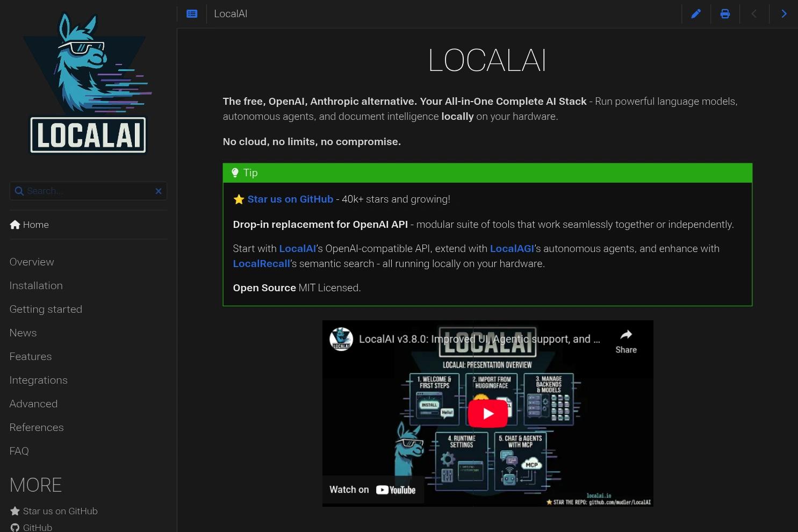Go to References page

coord(37,428)
